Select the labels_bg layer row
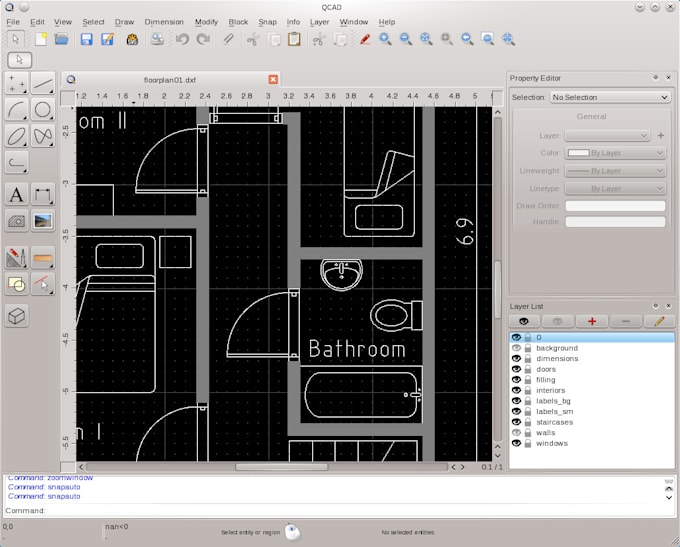The height and width of the screenshot is (547, 680). tap(592, 401)
